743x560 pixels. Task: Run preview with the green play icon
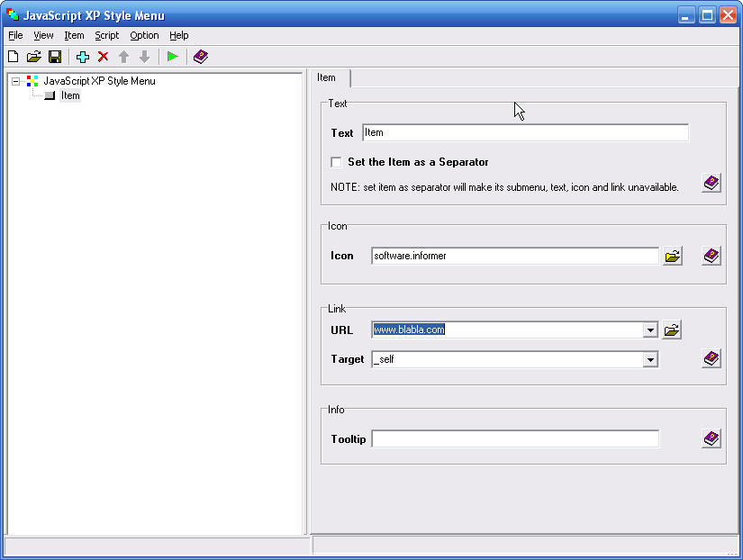[173, 57]
